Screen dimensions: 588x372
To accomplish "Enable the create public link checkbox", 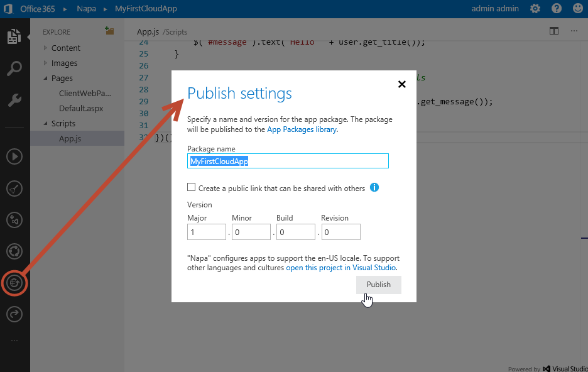I will pyautogui.click(x=191, y=187).
